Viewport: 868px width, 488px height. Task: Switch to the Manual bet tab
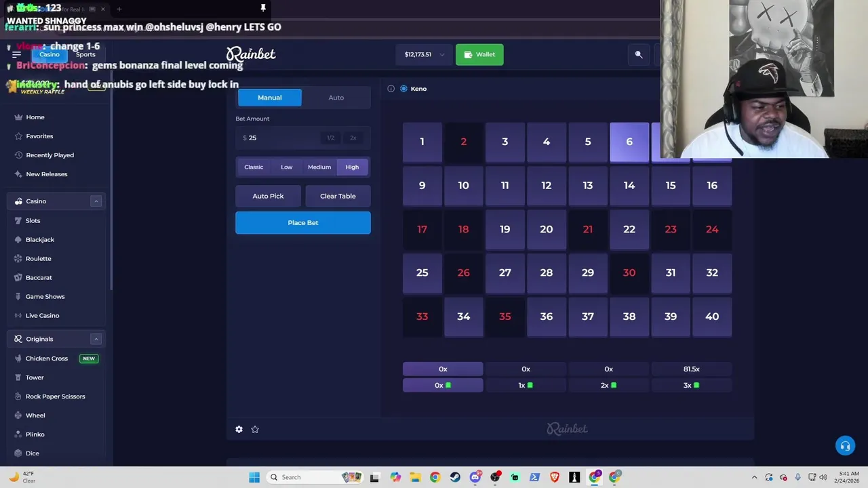(x=270, y=98)
